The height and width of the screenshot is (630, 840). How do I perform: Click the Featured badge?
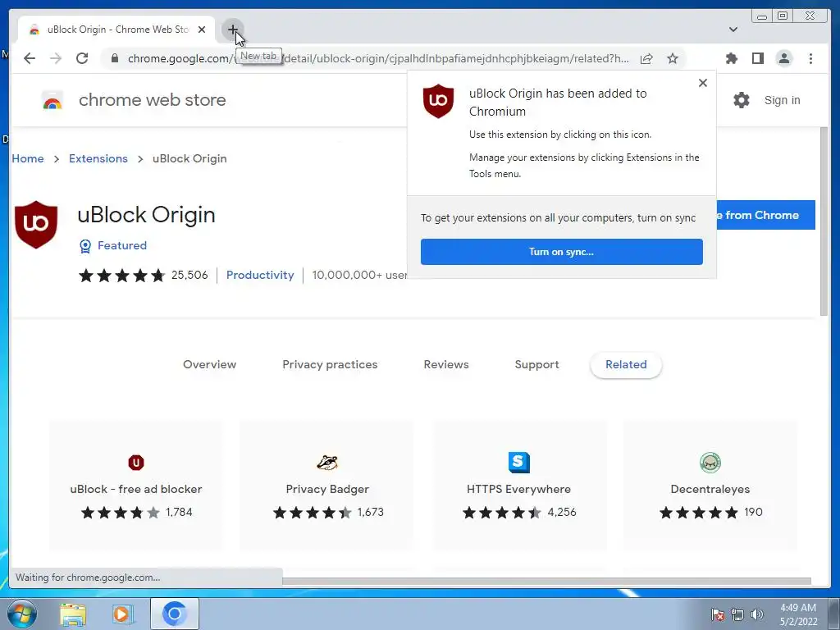click(x=113, y=245)
